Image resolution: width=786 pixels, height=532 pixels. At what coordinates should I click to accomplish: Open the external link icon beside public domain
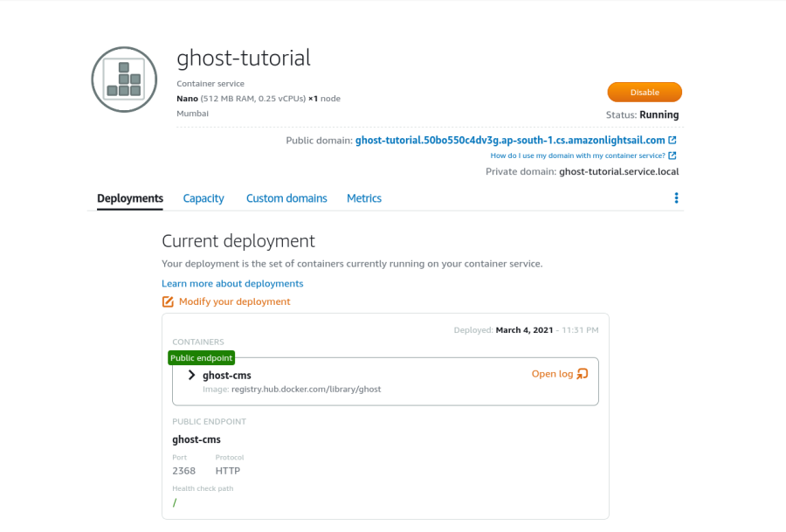(x=672, y=140)
